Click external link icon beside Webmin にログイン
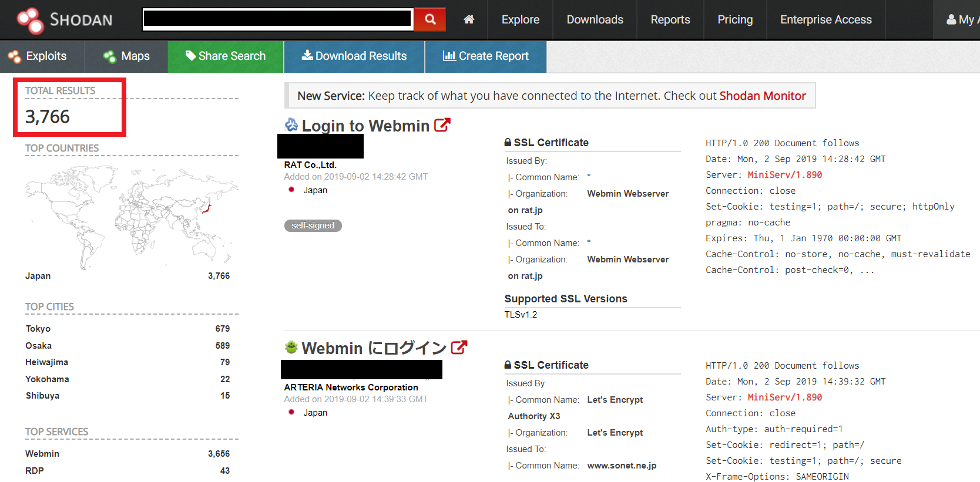 pos(459,348)
